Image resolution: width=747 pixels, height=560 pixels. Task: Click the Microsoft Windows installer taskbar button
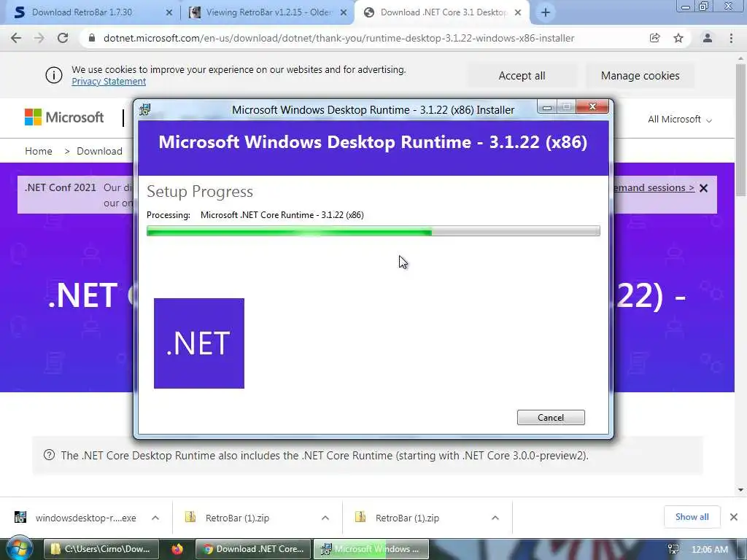pyautogui.click(x=371, y=549)
